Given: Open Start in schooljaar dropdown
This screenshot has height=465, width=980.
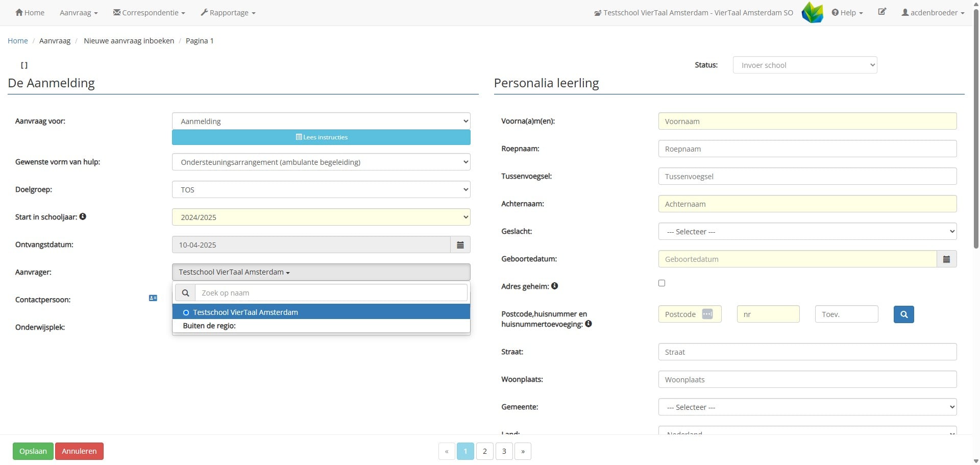Looking at the screenshot, I should click(x=321, y=217).
